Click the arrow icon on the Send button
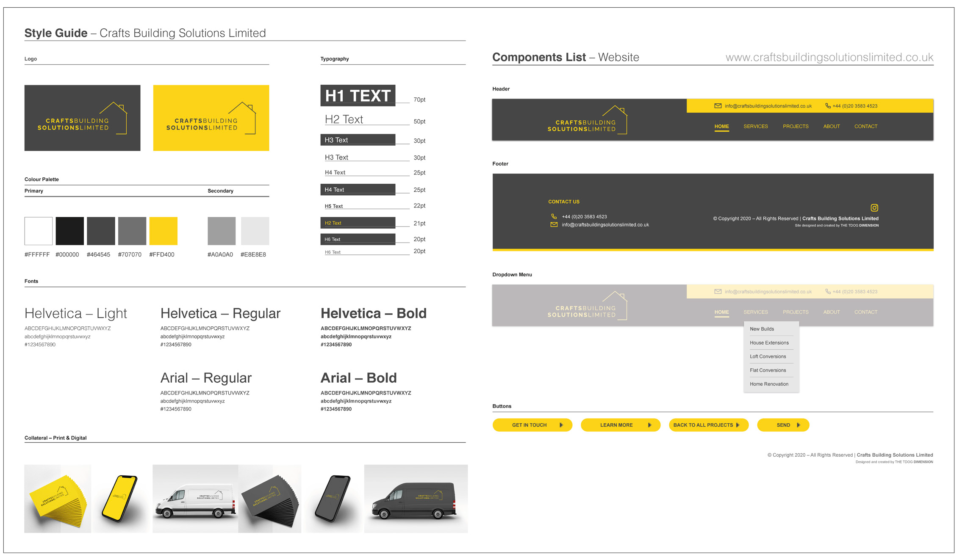This screenshot has width=962, height=560. click(798, 425)
